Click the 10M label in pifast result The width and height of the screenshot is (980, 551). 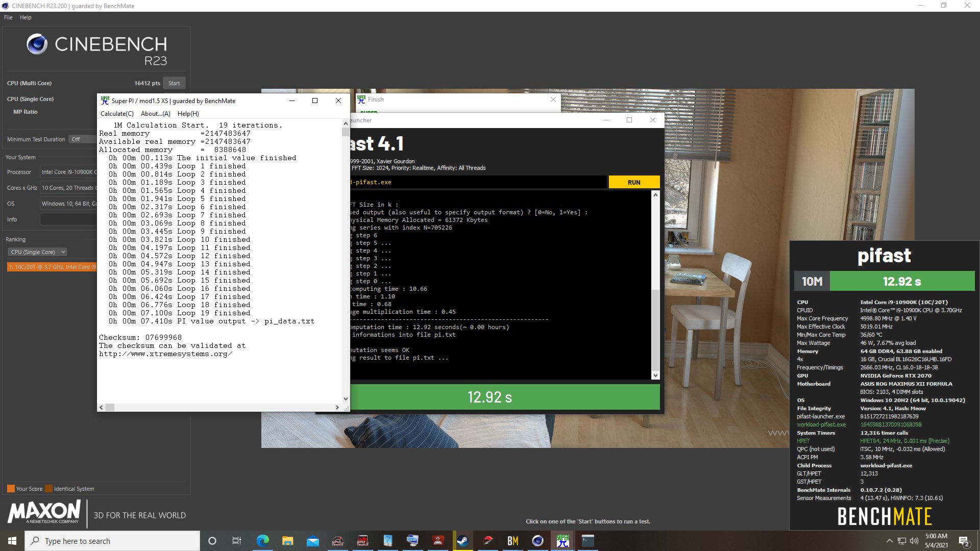(x=812, y=281)
